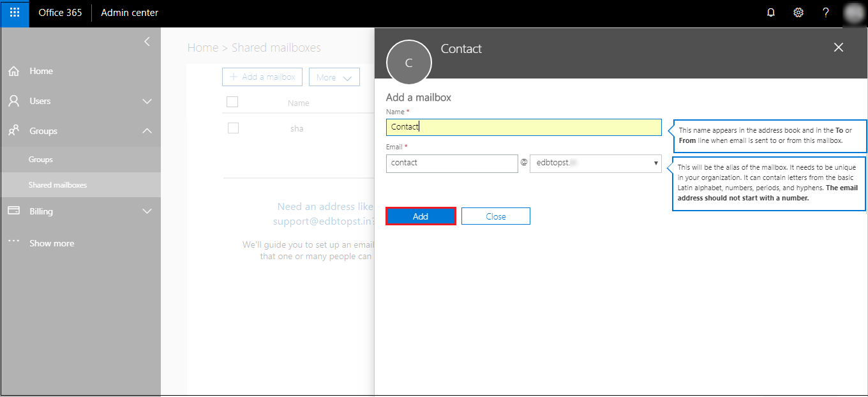Click the Name column header
This screenshot has height=397, width=868.
point(298,103)
